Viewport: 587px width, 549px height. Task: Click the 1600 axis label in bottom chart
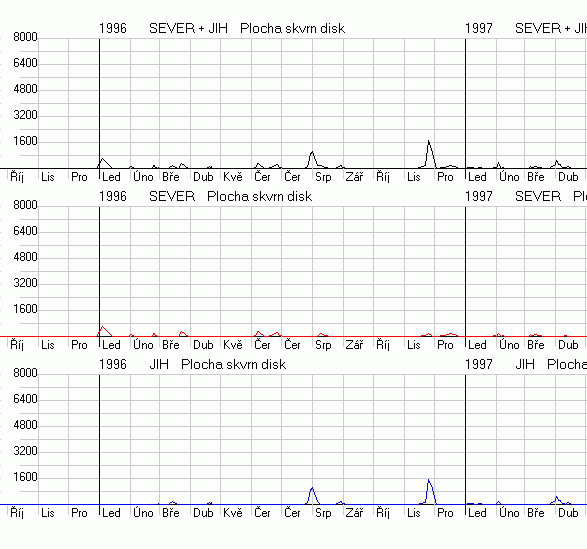(x=25, y=477)
